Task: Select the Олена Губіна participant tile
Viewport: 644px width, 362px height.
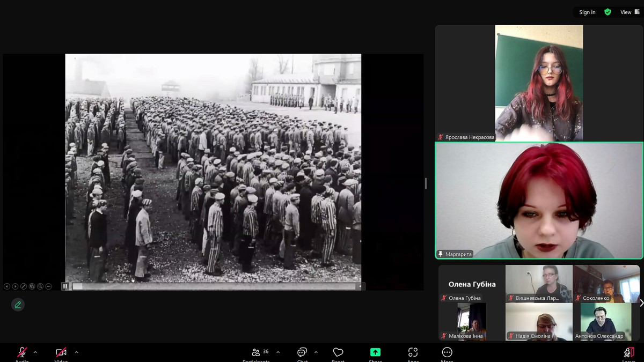Action: tap(472, 284)
